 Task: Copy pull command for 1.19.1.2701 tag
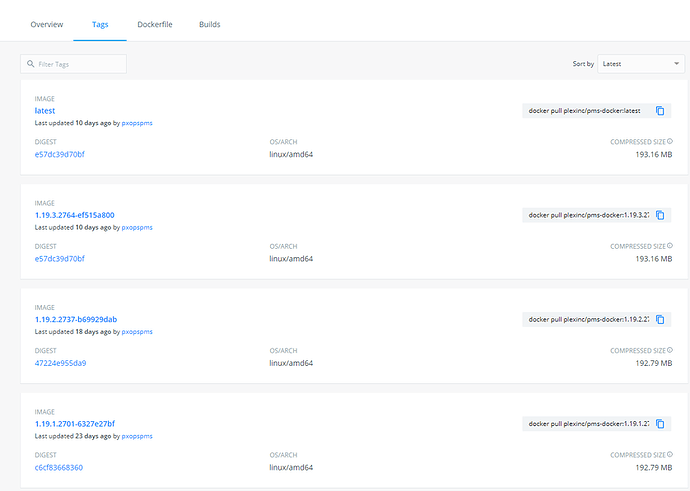coord(660,423)
